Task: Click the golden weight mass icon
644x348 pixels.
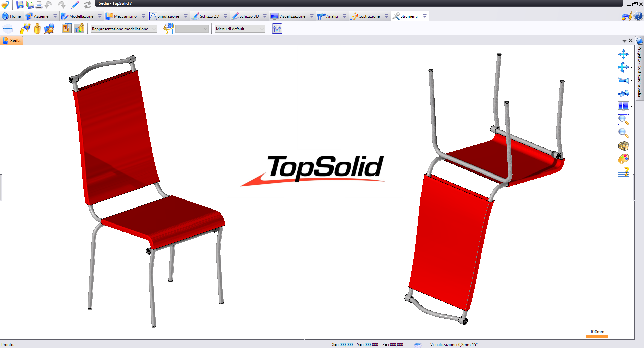Action: [x=37, y=29]
